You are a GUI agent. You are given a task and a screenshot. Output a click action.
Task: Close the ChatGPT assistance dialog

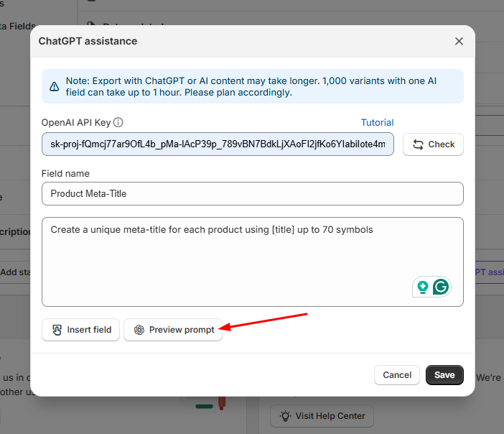[459, 41]
